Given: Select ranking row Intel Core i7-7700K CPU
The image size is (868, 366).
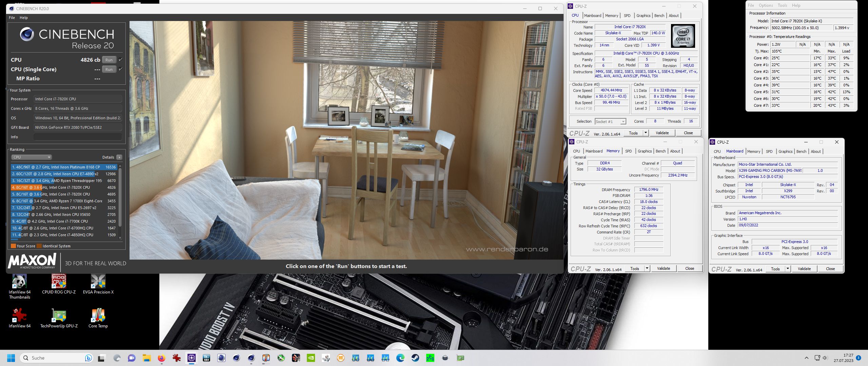Looking at the screenshot, I should [64, 221].
